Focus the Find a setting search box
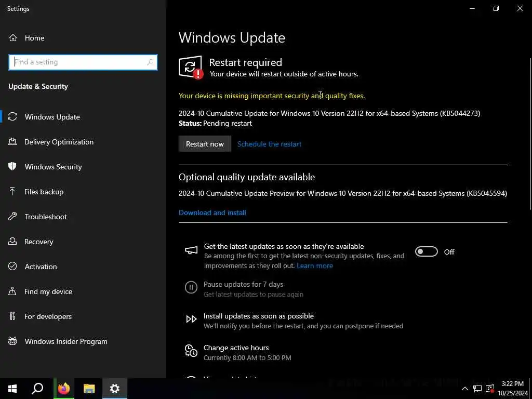532x399 pixels. (x=83, y=62)
